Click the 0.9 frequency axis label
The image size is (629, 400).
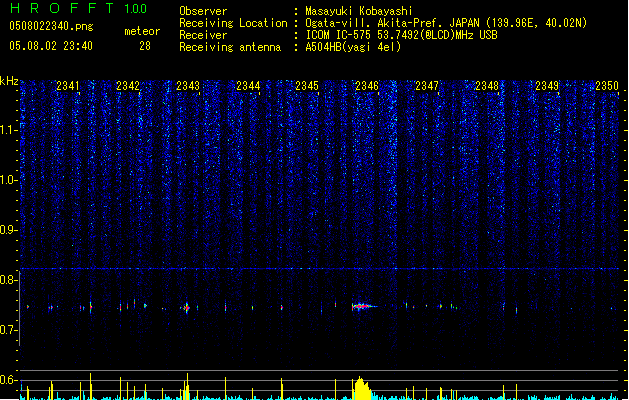click(8, 230)
